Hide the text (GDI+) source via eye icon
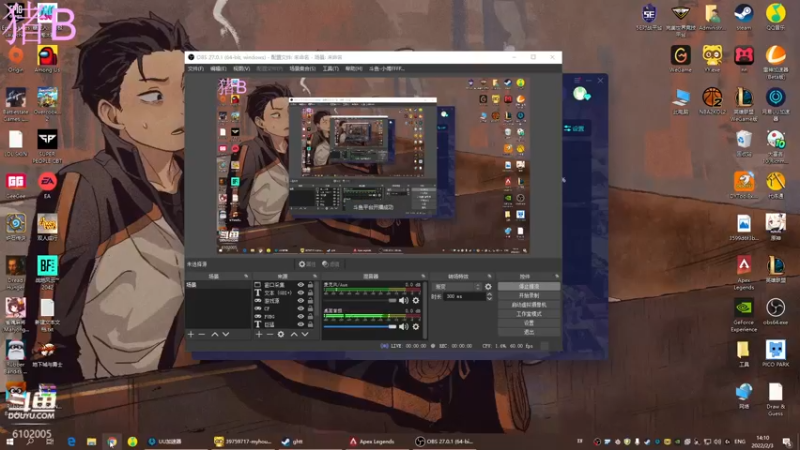Viewport: 800px width, 450px height. [x=301, y=293]
